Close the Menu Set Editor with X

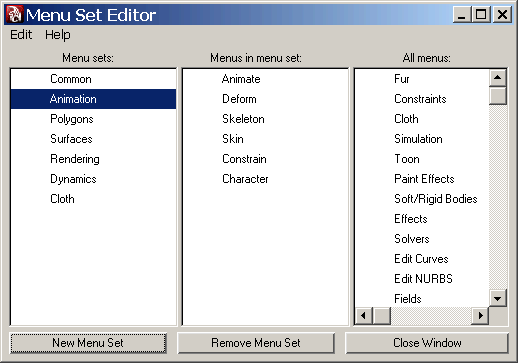(x=502, y=15)
